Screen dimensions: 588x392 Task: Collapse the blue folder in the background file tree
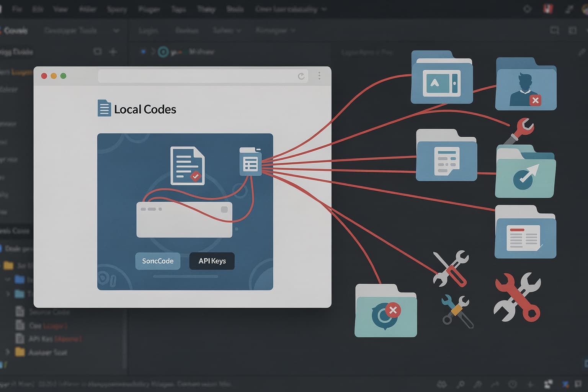pos(7,279)
